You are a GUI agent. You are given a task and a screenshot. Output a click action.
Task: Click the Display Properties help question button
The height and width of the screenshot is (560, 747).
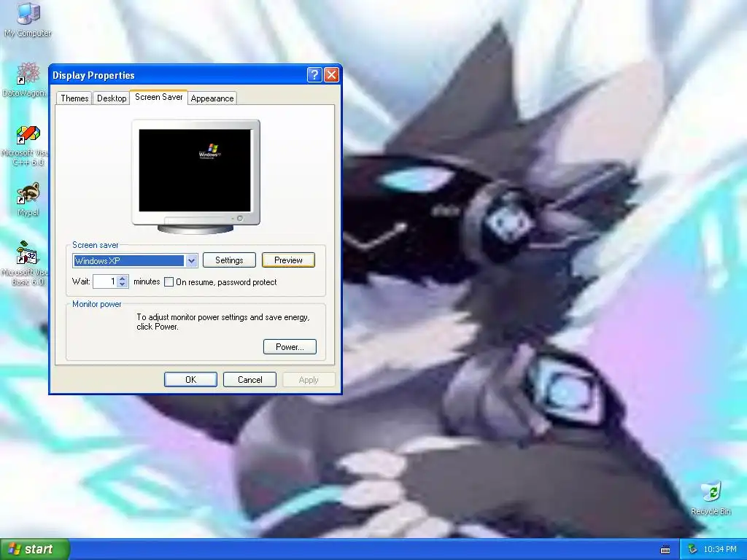point(314,75)
